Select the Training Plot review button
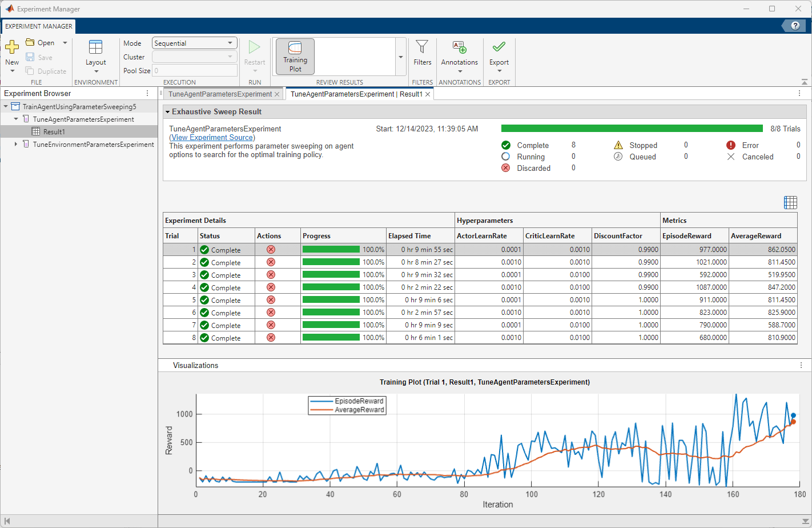Image resolution: width=812 pixels, height=528 pixels. coord(295,57)
